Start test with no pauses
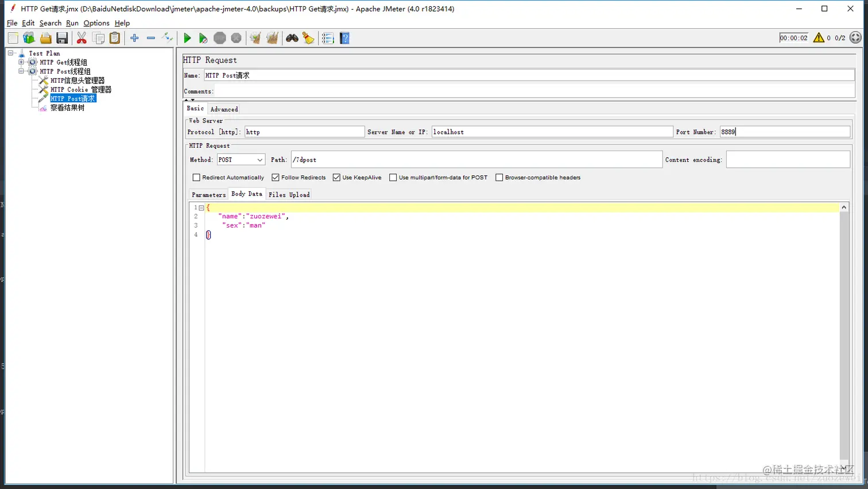 [203, 38]
